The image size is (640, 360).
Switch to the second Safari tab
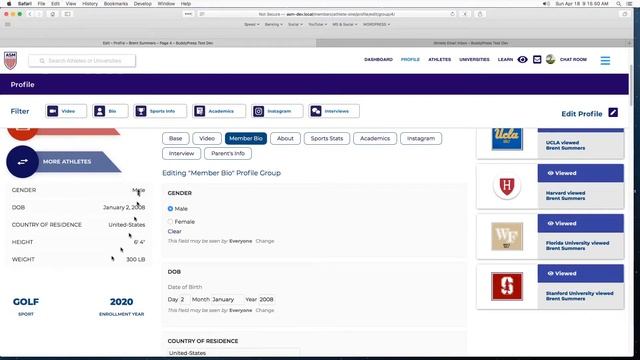coord(470,43)
